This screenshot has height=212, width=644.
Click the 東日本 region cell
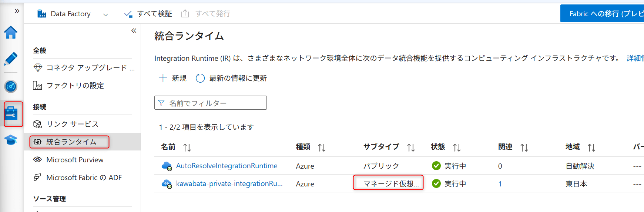(x=576, y=184)
